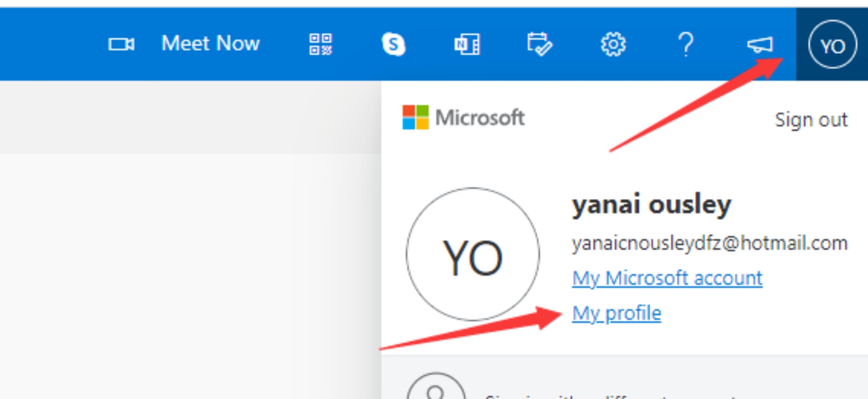The height and width of the screenshot is (399, 868).
Task: Click the large YO profile picture
Action: tap(472, 254)
